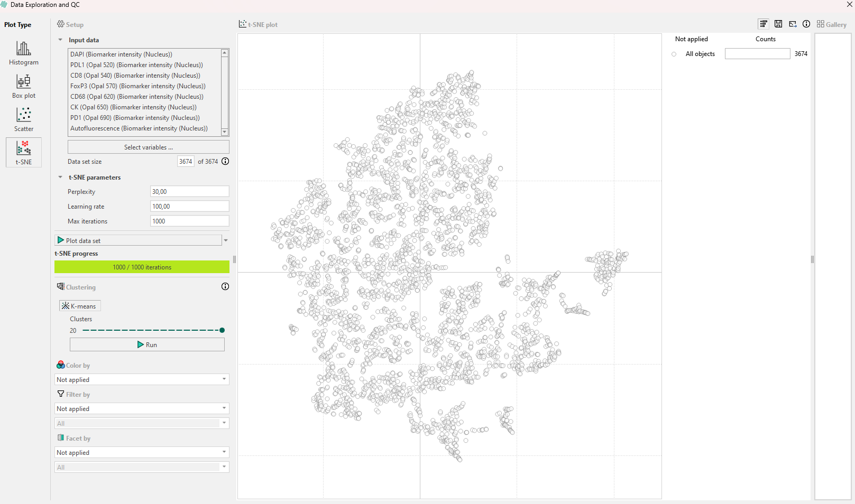Select the Scatter plot type
The height and width of the screenshot is (504, 855).
click(24, 119)
